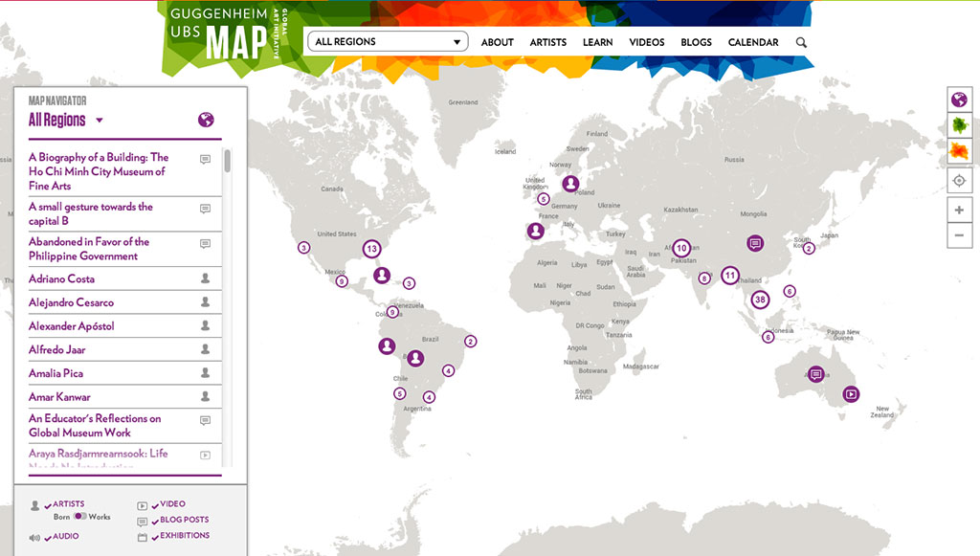The image size is (980, 556).
Task: Click the blog icon beside A small gesture
Action: 205,209
